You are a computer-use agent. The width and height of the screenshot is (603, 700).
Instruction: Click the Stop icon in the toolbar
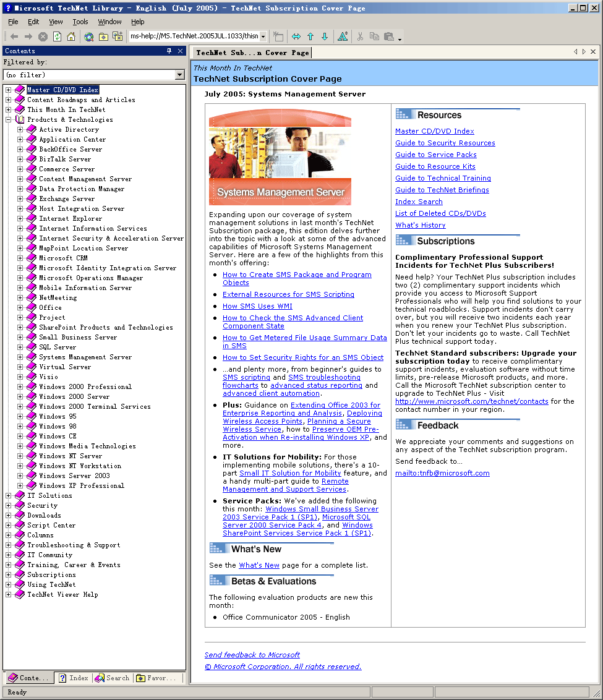click(43, 36)
